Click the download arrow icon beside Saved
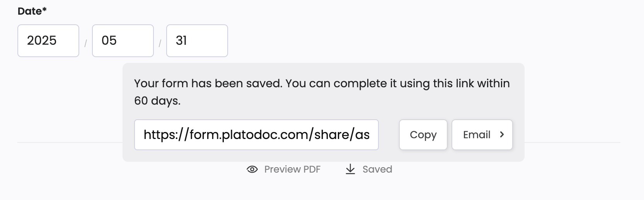Screen dimensions: 644x200 pos(350,169)
